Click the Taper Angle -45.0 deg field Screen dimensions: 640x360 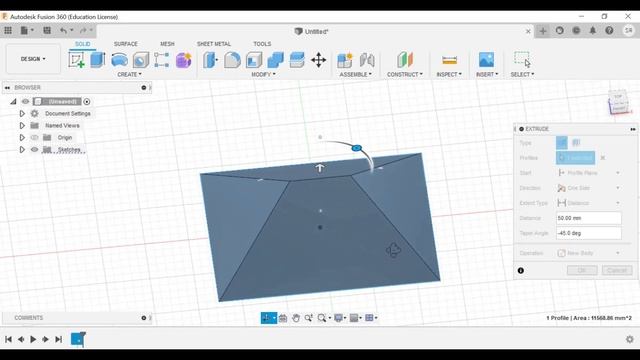pyautogui.click(x=589, y=233)
